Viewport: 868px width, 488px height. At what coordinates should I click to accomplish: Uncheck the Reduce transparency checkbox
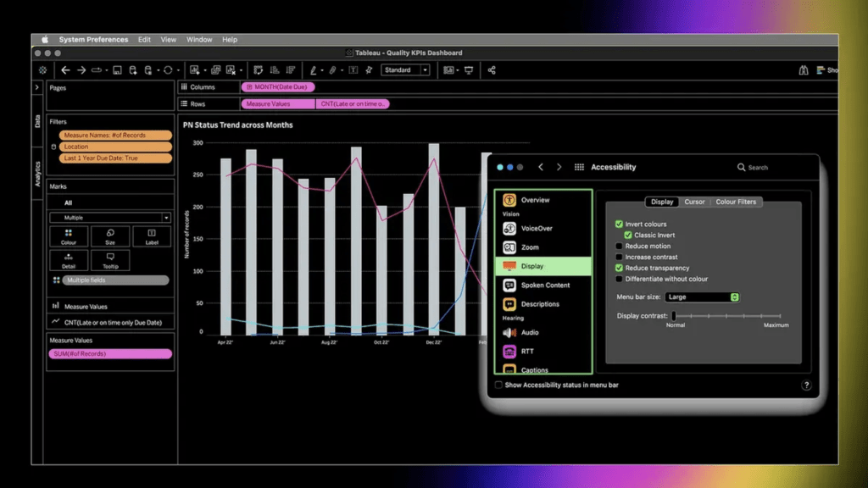[619, 268]
